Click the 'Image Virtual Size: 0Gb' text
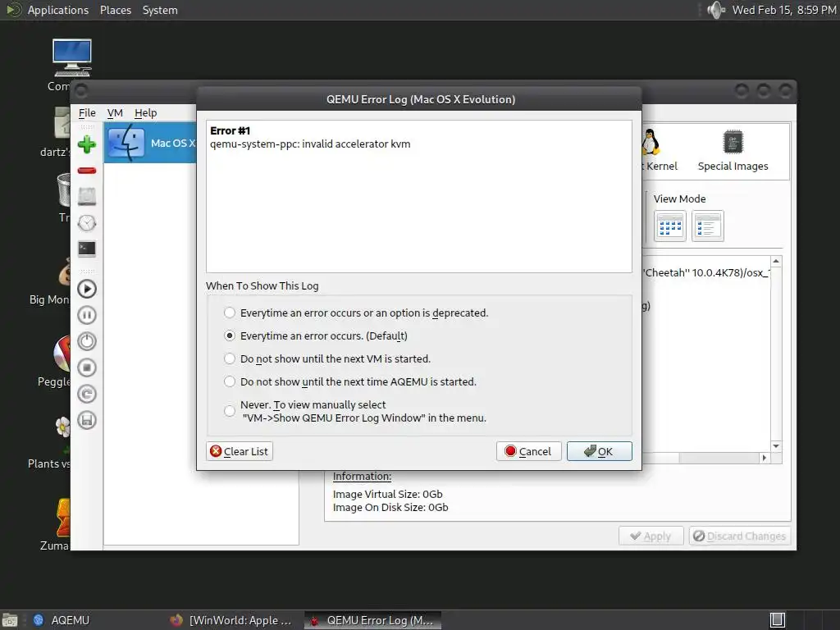 point(388,494)
